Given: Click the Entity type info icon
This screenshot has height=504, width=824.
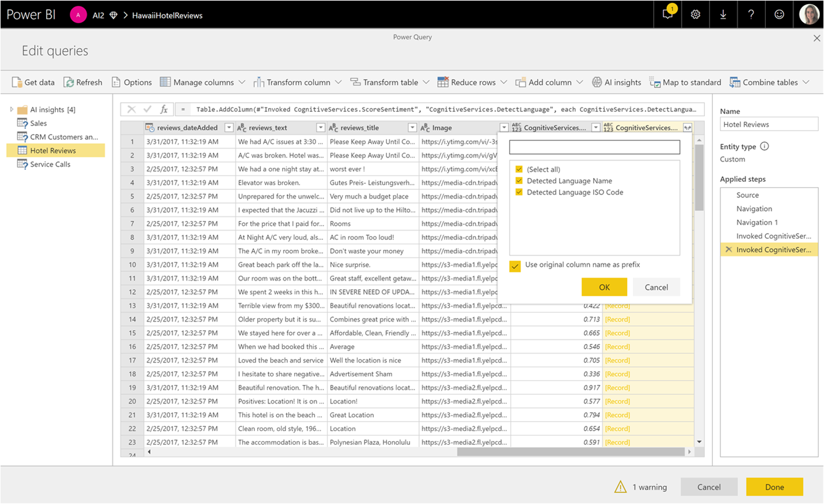Looking at the screenshot, I should [x=765, y=146].
